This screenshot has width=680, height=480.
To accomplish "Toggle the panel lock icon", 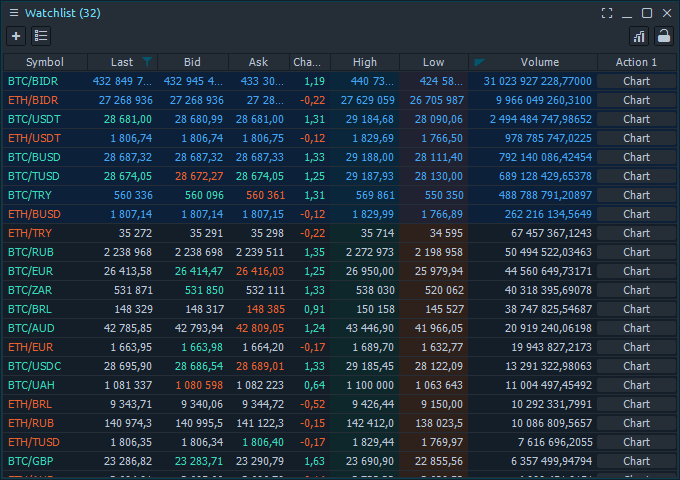I will tap(664, 36).
